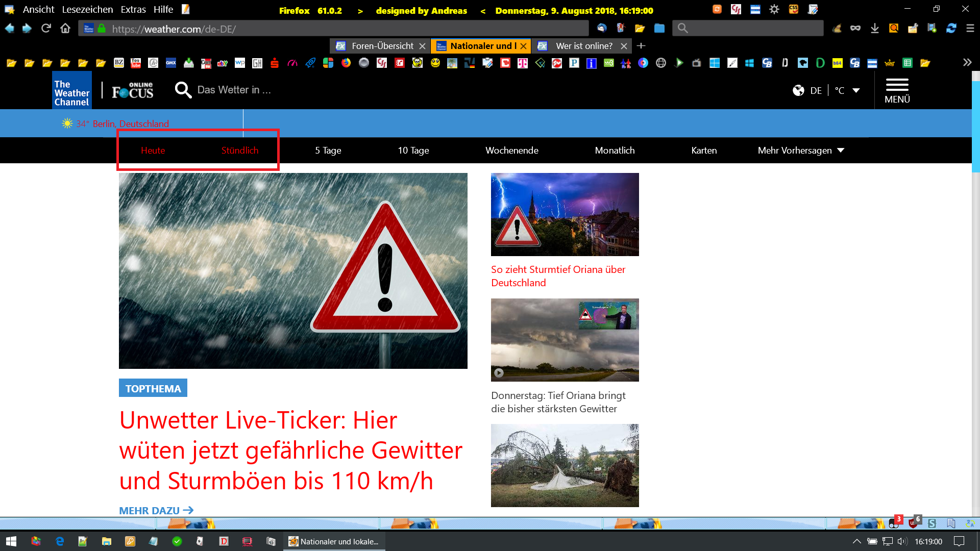The height and width of the screenshot is (551, 980).
Task: Reload the current page
Action: pos(46,29)
